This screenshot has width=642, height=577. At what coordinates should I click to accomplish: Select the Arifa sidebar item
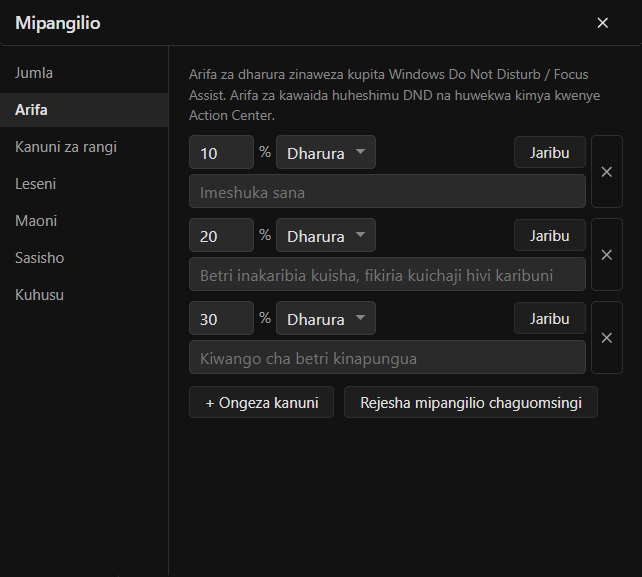[84, 110]
